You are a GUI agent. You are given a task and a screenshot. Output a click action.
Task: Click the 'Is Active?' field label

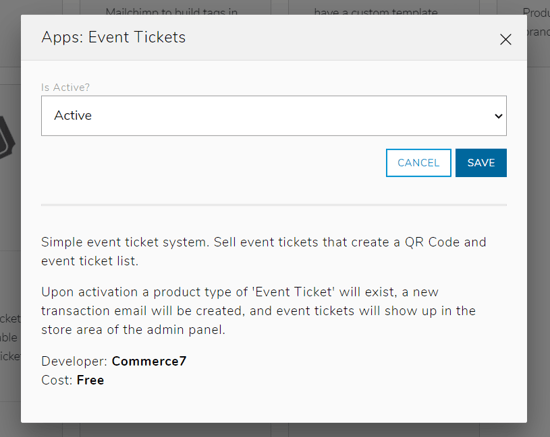click(x=66, y=87)
